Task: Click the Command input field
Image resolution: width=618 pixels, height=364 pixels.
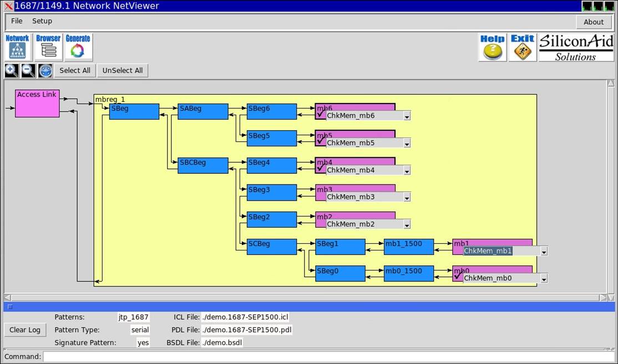Action: tap(327, 357)
